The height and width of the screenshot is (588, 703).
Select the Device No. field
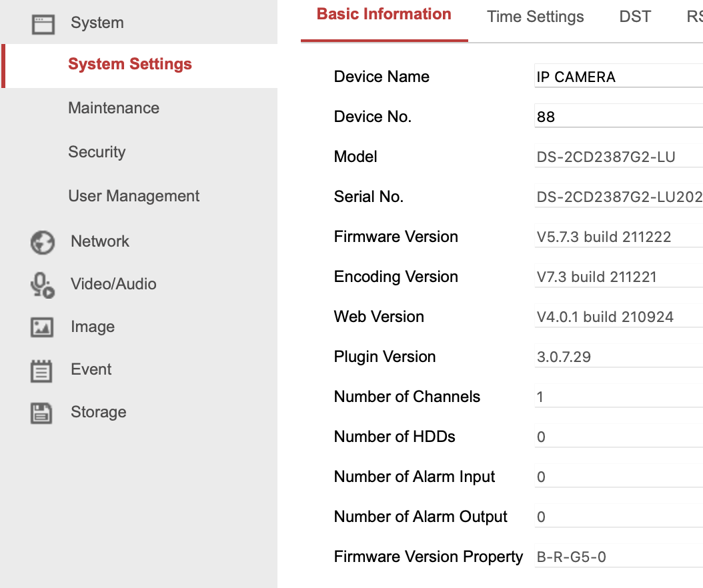click(614, 116)
